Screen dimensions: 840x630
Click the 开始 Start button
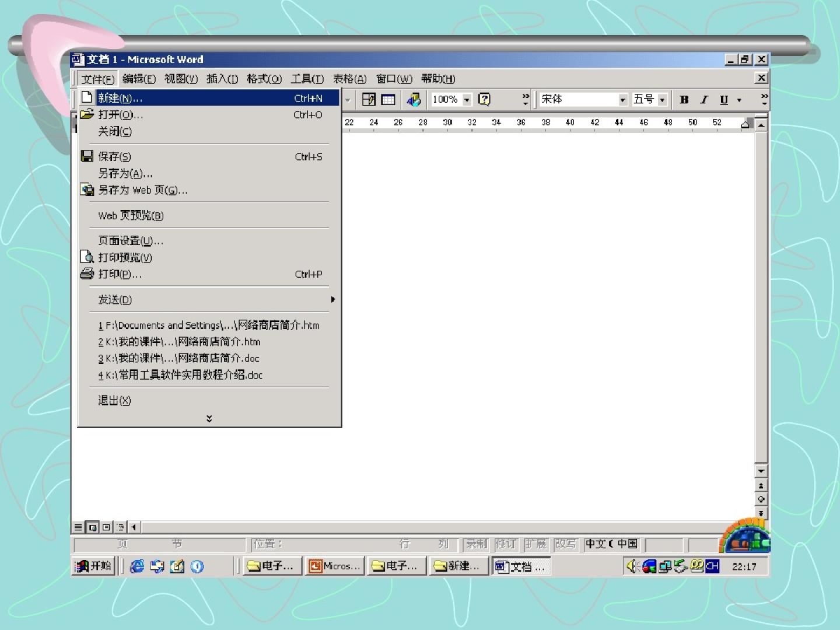tap(93, 566)
